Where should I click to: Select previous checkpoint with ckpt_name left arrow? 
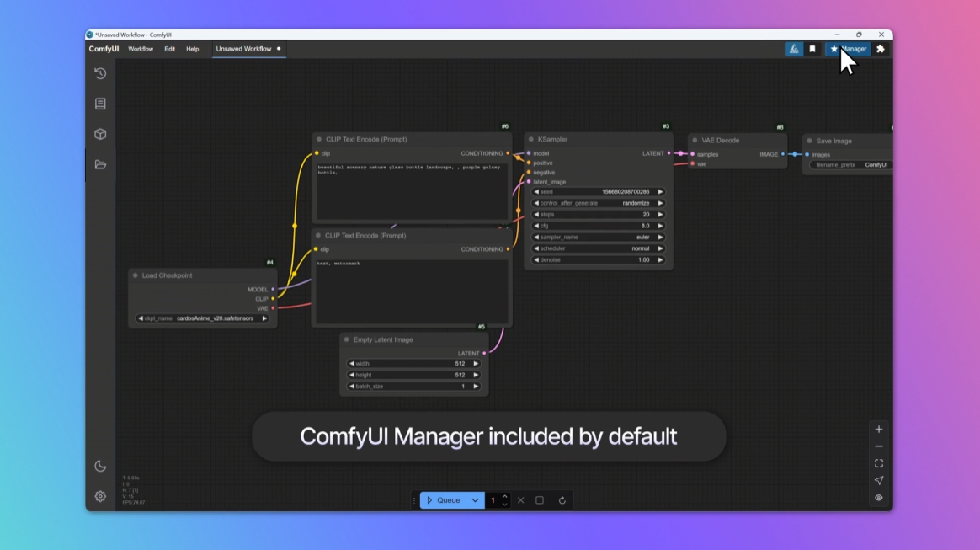pos(141,318)
